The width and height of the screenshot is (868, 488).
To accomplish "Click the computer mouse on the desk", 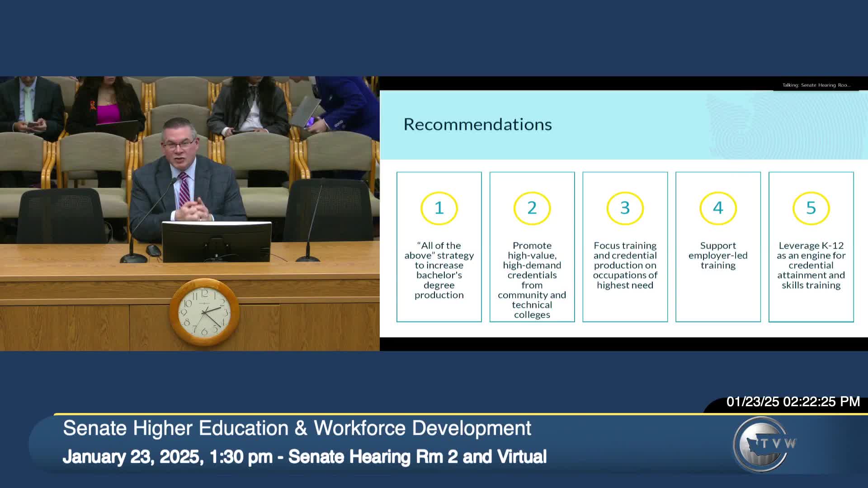I will pyautogui.click(x=154, y=250).
